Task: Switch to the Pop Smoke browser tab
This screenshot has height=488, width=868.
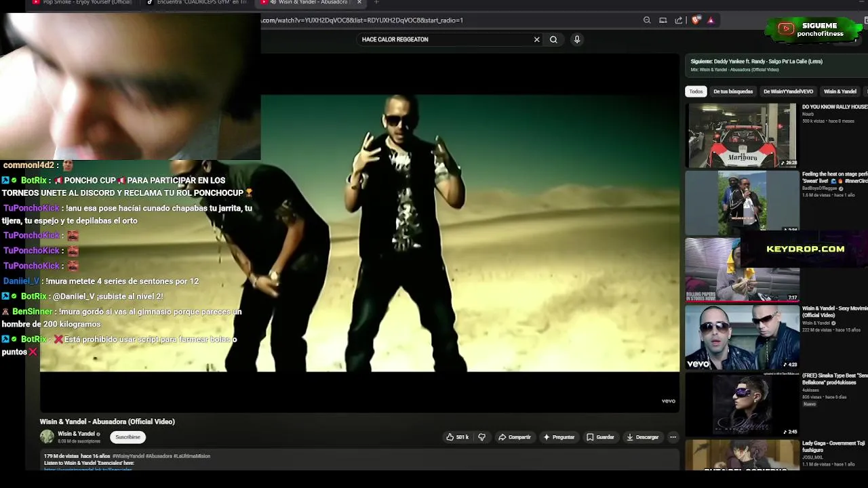Action: [81, 3]
